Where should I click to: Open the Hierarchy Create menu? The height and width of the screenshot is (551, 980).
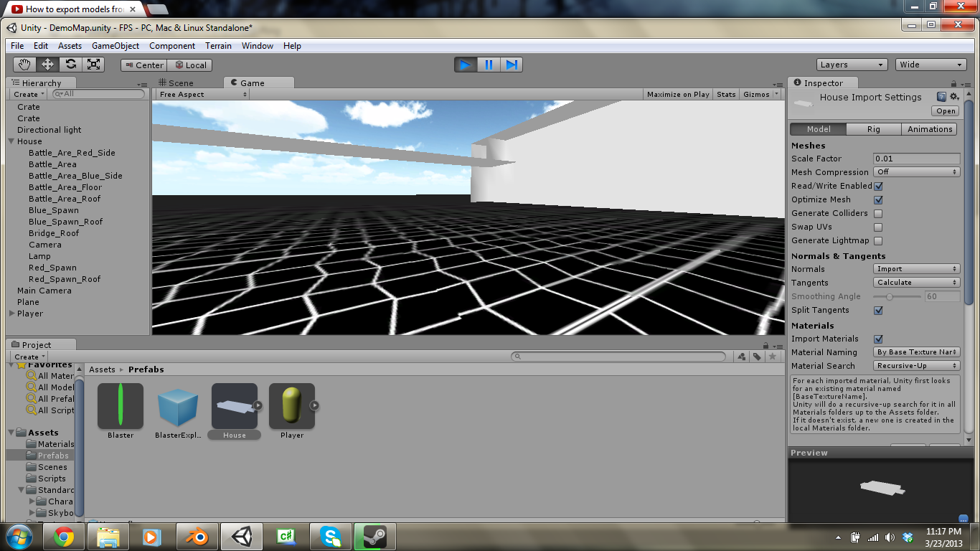tap(29, 94)
